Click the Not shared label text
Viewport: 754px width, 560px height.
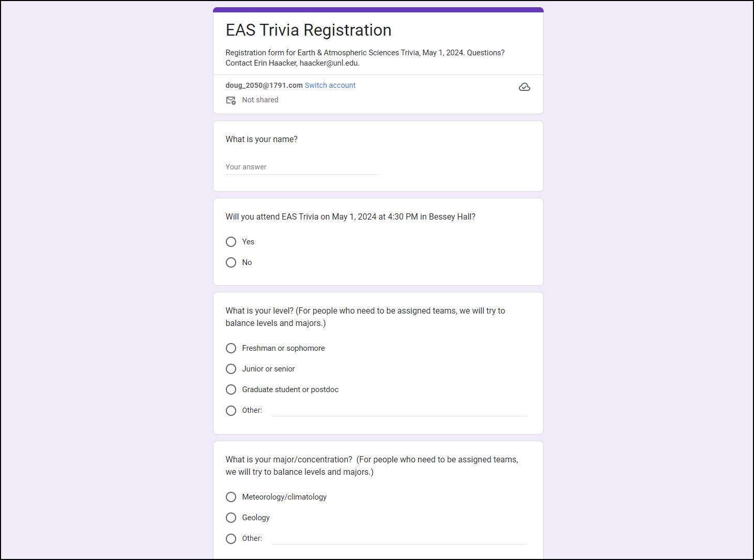[260, 100]
